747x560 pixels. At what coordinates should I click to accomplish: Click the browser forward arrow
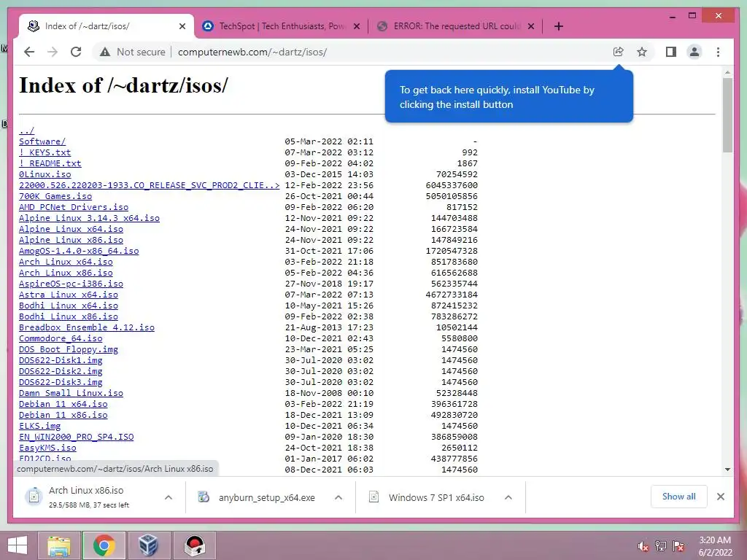(53, 52)
